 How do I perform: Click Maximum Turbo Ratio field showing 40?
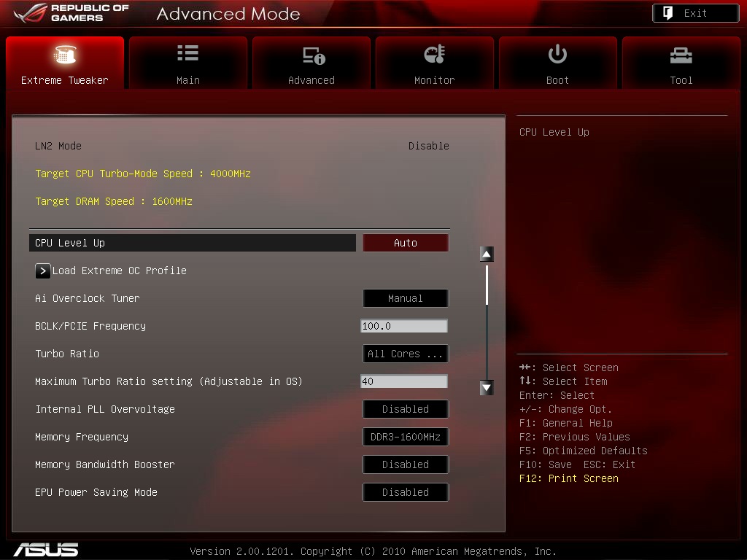(404, 381)
